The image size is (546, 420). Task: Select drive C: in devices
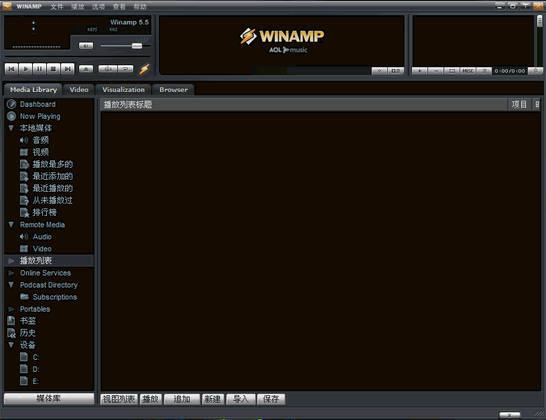point(36,357)
